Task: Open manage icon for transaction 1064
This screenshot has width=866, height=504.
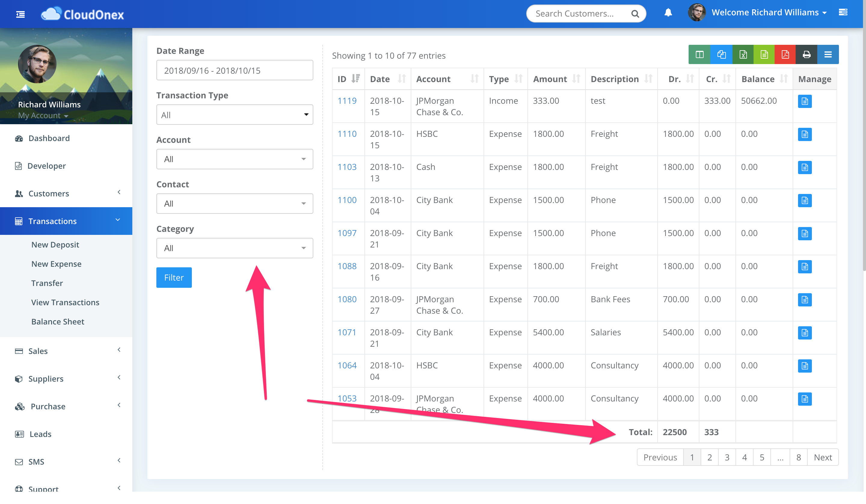Action: pos(804,366)
